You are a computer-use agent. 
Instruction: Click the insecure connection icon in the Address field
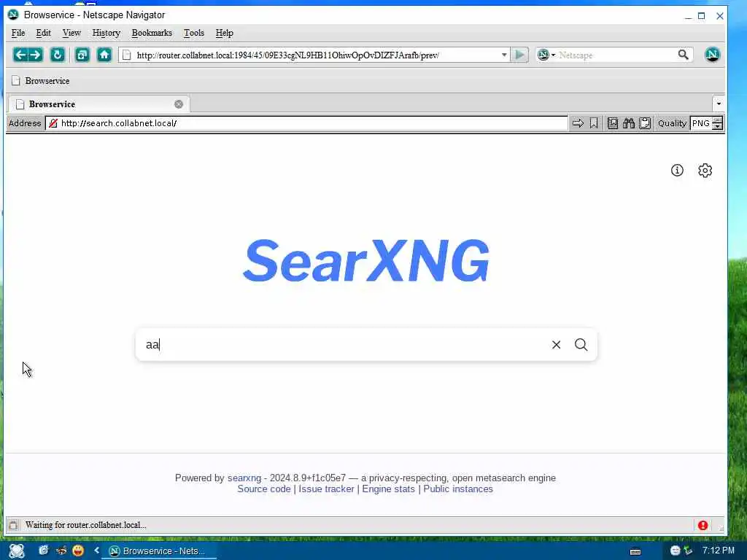pyautogui.click(x=53, y=123)
